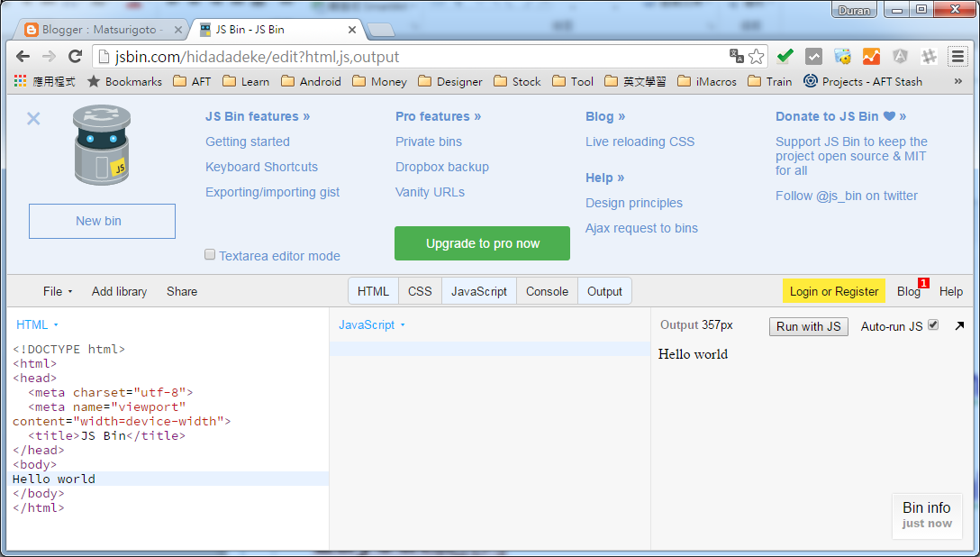Click the New bin button
The height and width of the screenshot is (557, 980).
[102, 221]
